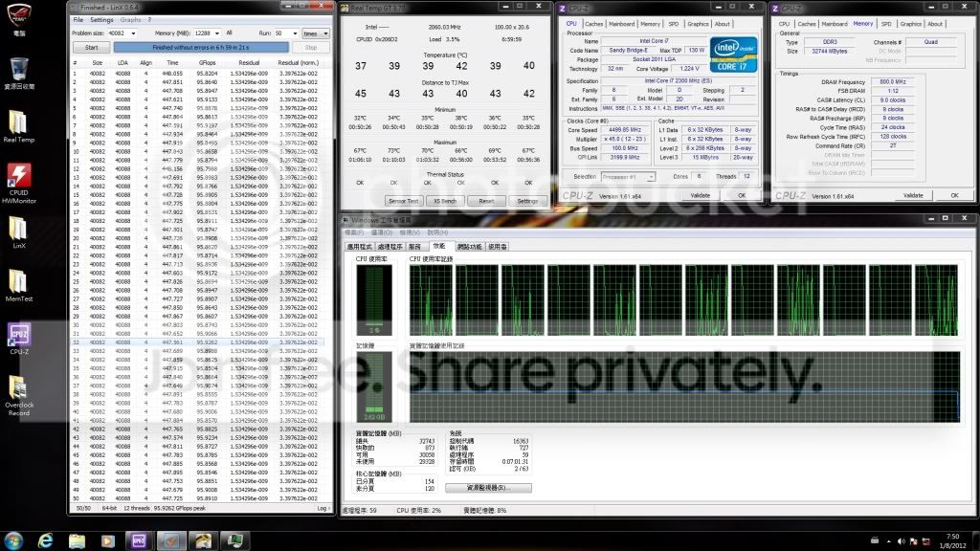Click XS Bench button in Real Temp

click(444, 201)
